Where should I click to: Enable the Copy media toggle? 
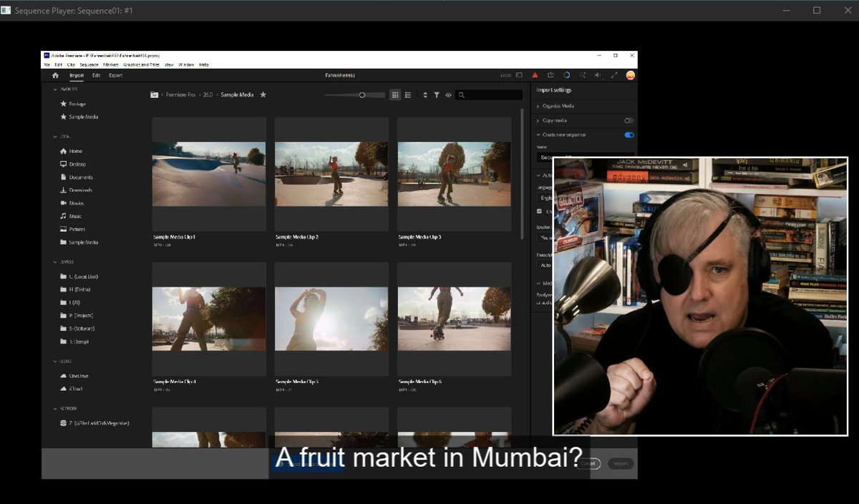tap(629, 120)
